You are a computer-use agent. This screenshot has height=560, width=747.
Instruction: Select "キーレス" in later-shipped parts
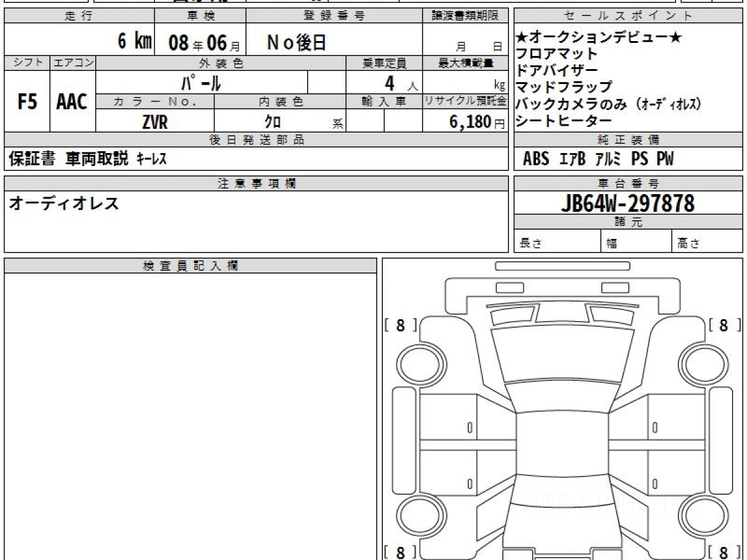pyautogui.click(x=151, y=160)
